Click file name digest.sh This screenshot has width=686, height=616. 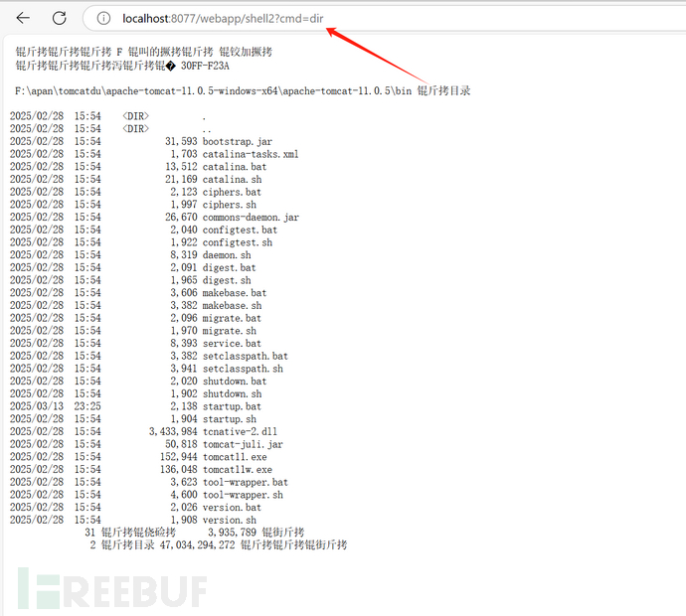tap(227, 280)
